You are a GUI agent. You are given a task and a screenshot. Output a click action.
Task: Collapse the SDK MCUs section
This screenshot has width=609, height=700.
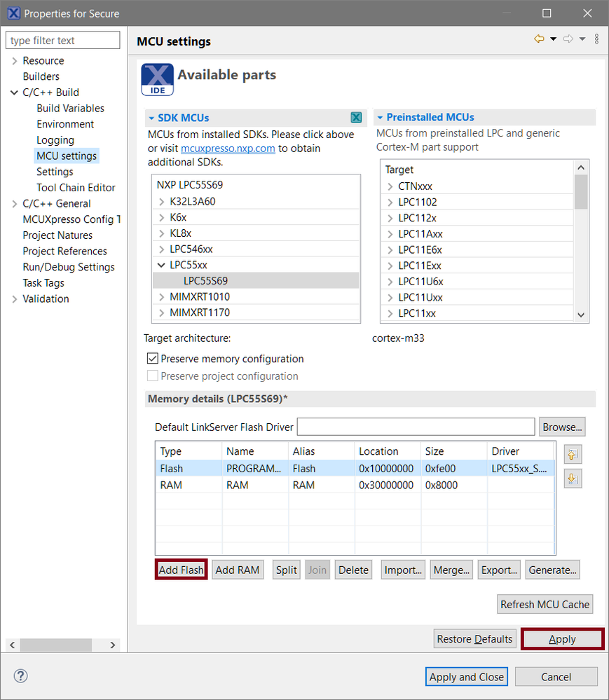tap(152, 118)
